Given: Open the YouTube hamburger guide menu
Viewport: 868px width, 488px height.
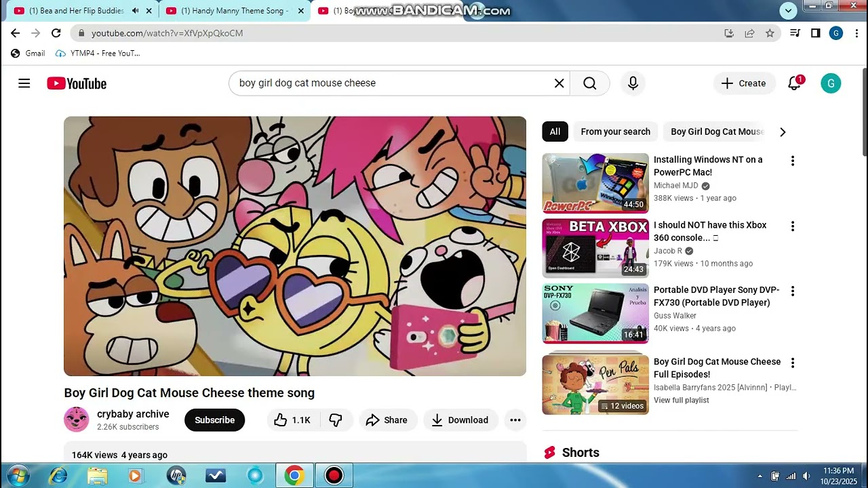Looking at the screenshot, I should pos(24,83).
